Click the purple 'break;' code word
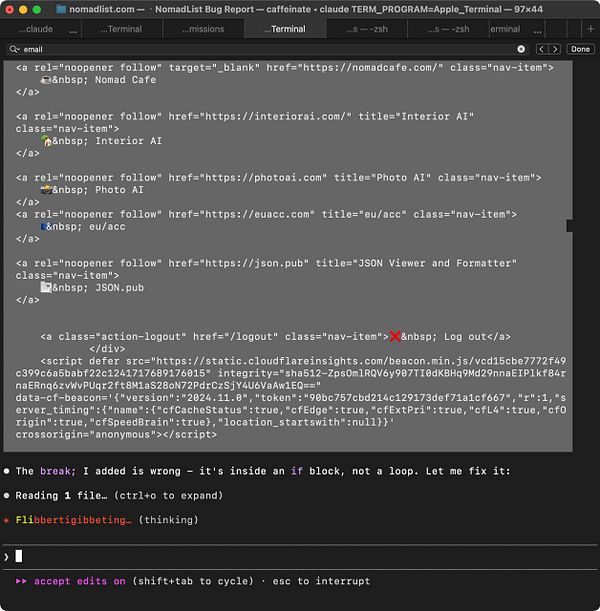This screenshot has width=600, height=611. point(58,471)
